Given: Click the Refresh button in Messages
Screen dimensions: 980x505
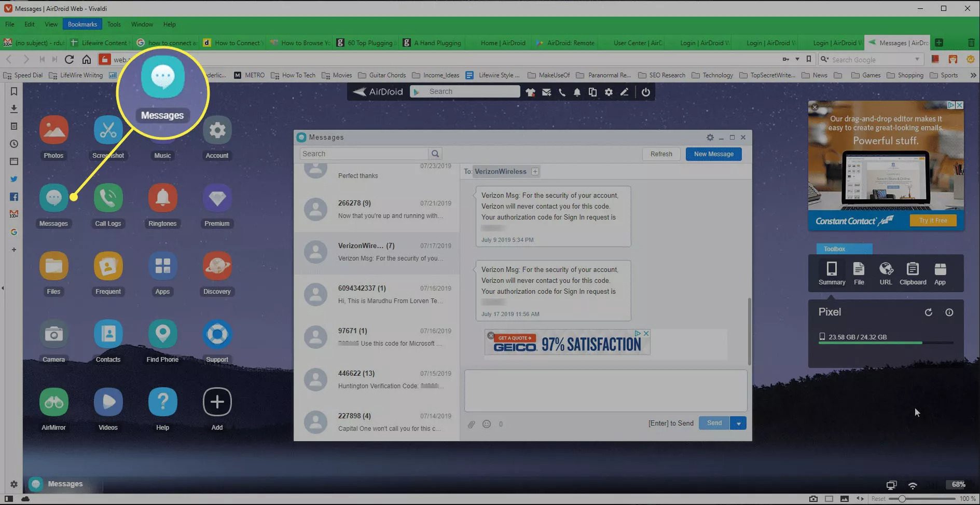Looking at the screenshot, I should (661, 154).
